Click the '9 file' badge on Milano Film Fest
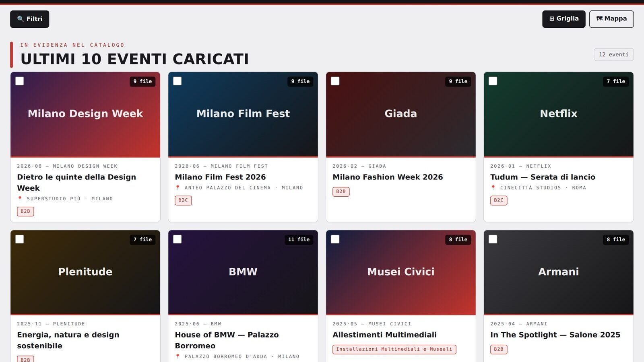Screen dimensions: 644x362 tap(300, 81)
